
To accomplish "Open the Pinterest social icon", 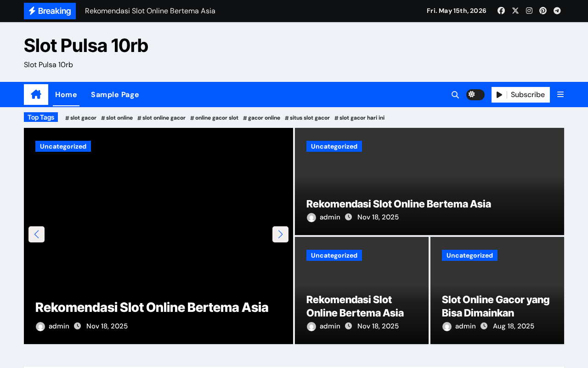I will 543,11.
